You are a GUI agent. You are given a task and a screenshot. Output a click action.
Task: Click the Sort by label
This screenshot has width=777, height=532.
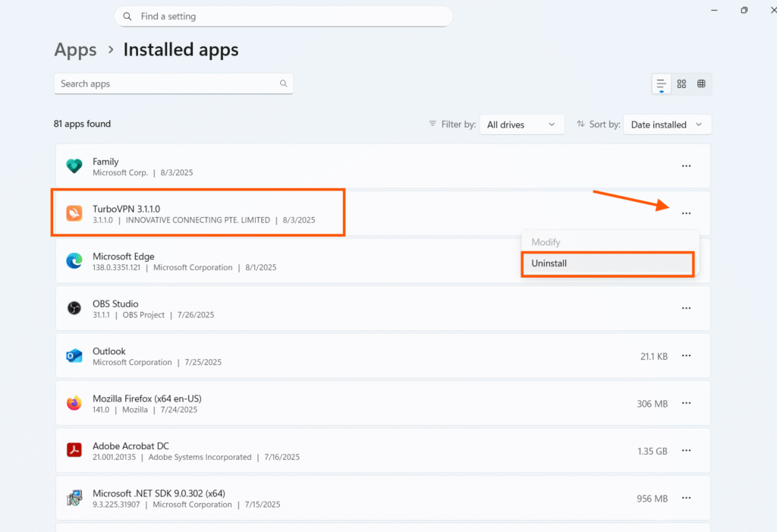(x=605, y=124)
